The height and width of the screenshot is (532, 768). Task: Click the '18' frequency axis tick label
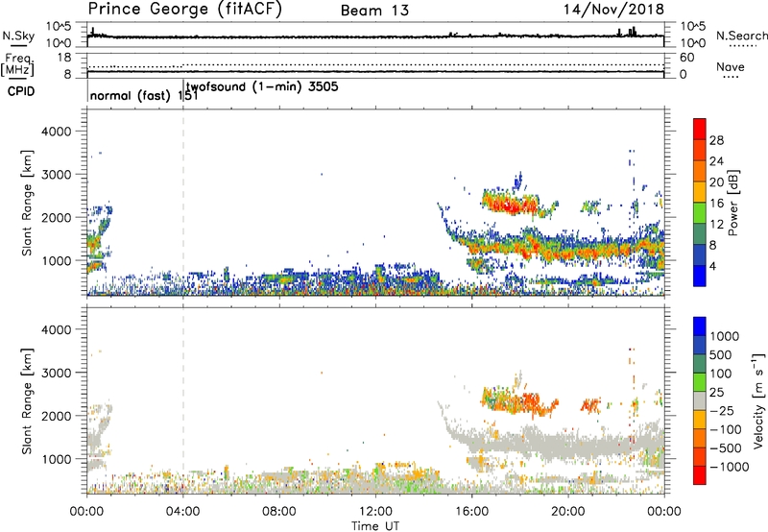[64, 58]
